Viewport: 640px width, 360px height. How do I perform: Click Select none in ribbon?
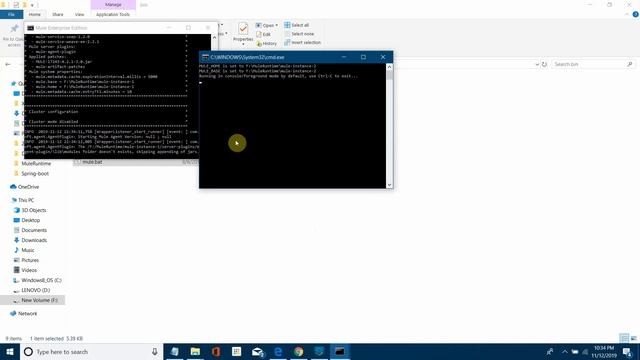click(x=299, y=34)
